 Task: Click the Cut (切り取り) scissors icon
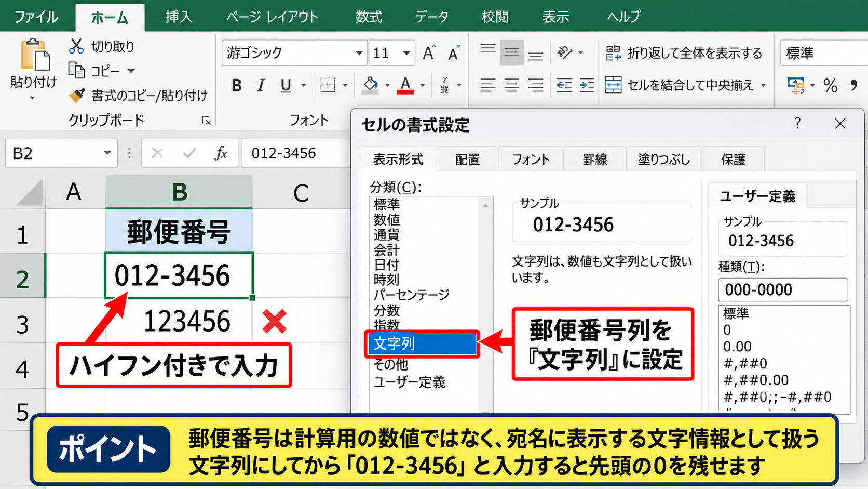click(76, 46)
